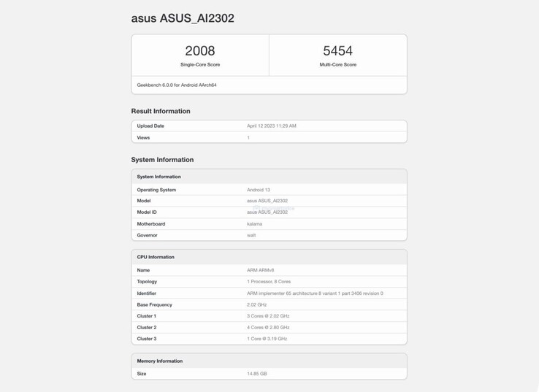
Task: Click the 'Governor' row label
Action: pyautogui.click(x=147, y=235)
